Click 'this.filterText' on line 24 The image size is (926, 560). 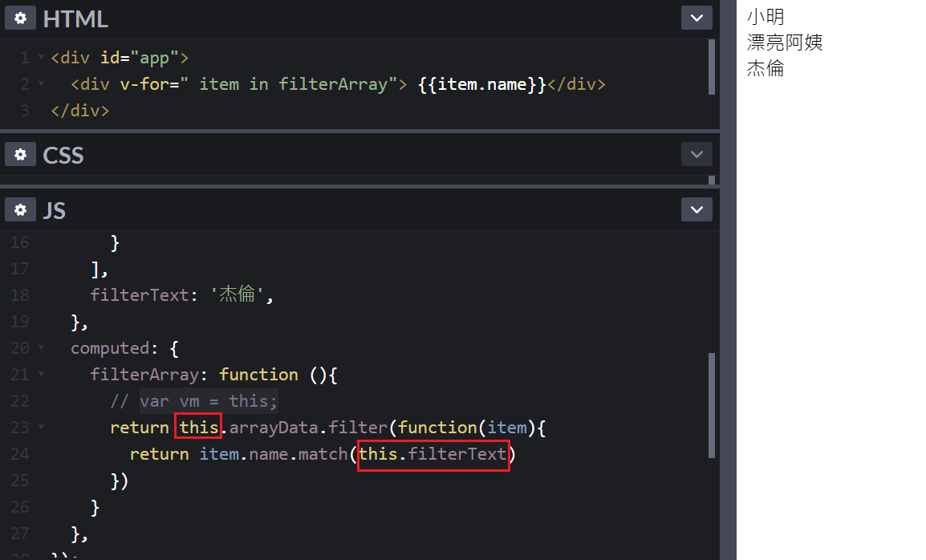433,454
